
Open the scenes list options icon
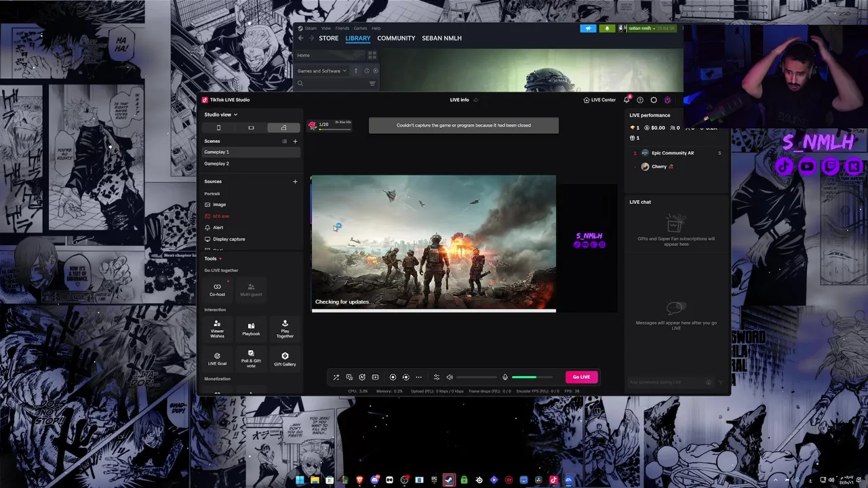click(x=284, y=141)
